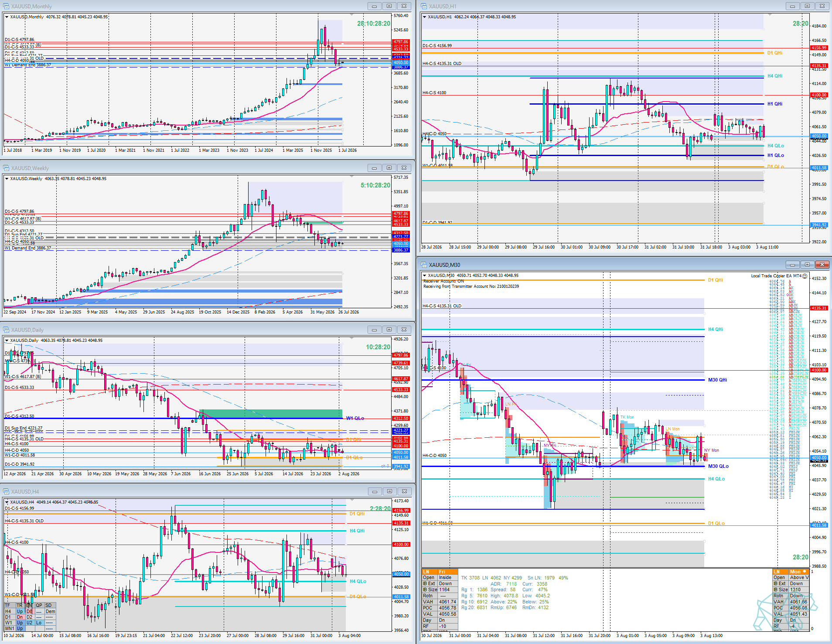
Task: Click the M30 chart window title icon
Action: (x=423, y=265)
